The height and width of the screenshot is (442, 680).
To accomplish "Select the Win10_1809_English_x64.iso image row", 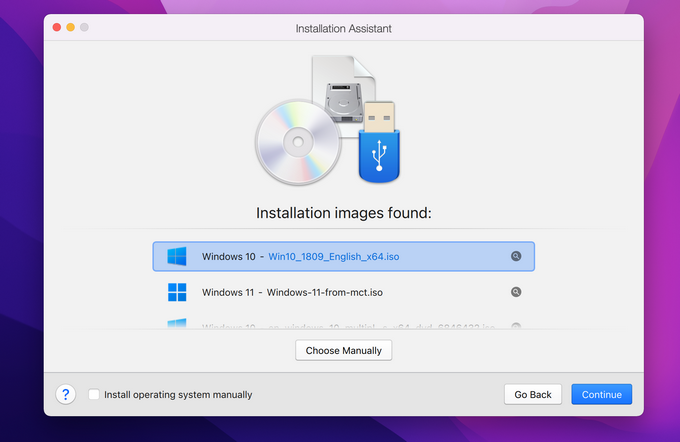I will pyautogui.click(x=343, y=256).
